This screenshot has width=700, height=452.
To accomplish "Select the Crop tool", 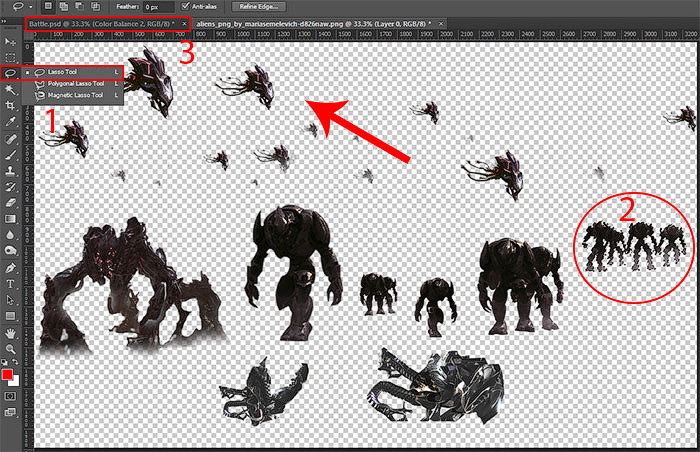I will (10, 105).
